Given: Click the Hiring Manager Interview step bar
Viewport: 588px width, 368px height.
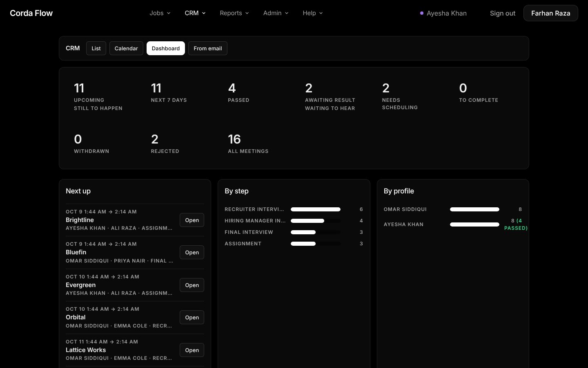Looking at the screenshot, I should [x=316, y=221].
